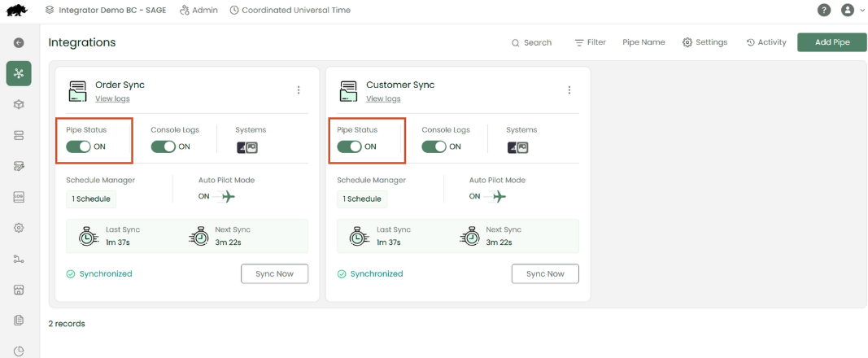Open the gear icon in left sidebar
868x358 pixels.
[19, 228]
